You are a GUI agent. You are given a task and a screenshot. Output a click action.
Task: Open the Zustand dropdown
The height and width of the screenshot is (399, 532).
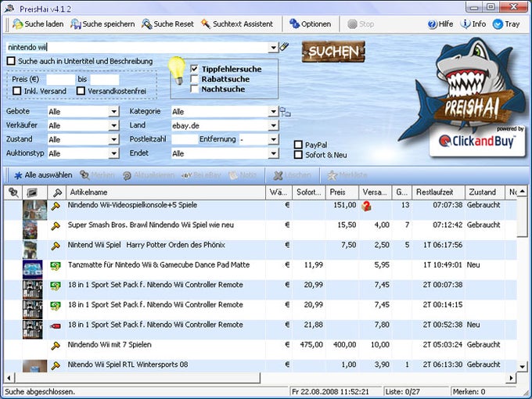click(x=114, y=139)
